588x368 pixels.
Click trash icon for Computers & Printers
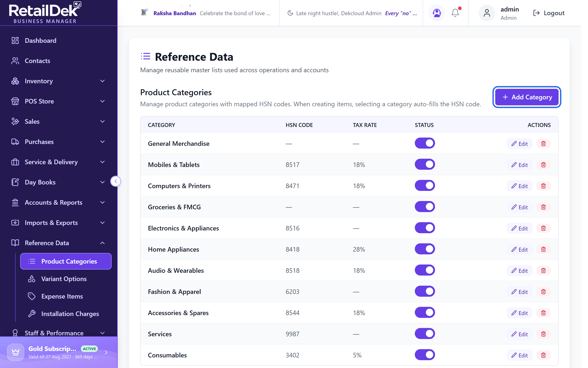tap(543, 186)
